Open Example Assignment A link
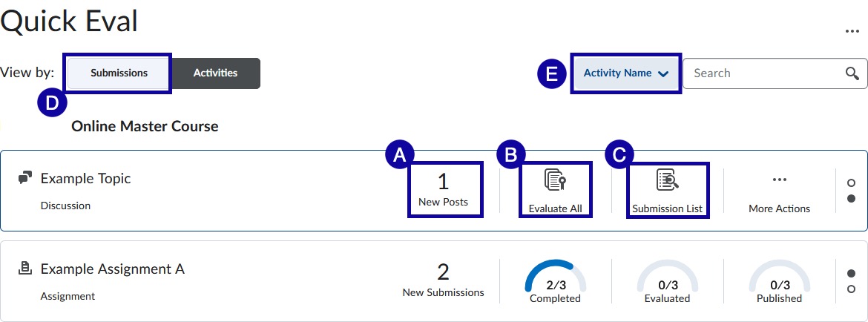The height and width of the screenshot is (322, 868). 112,269
